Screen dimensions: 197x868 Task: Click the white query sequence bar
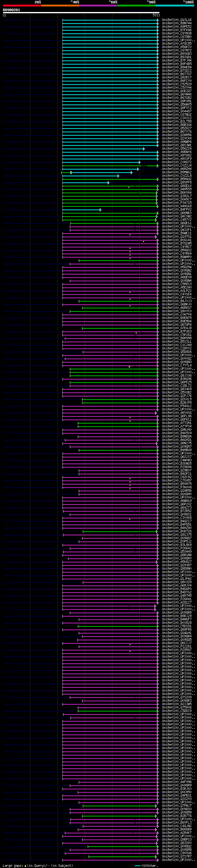coord(81,13)
